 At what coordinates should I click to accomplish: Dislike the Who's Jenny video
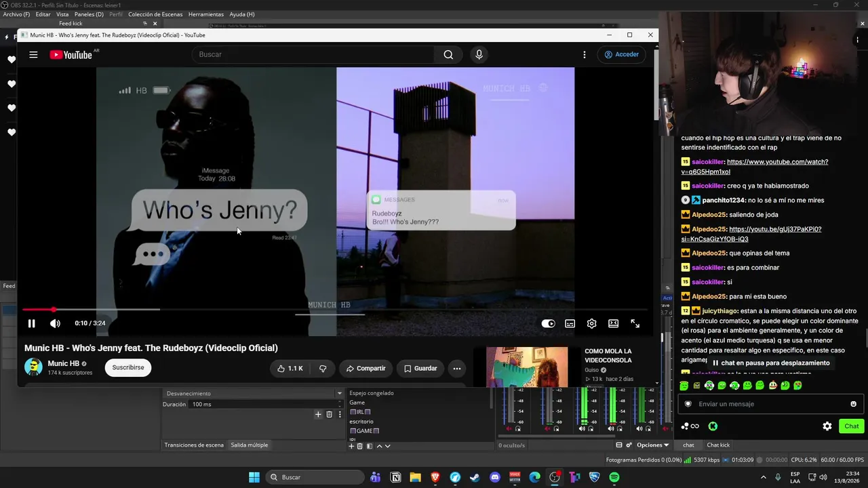323,368
